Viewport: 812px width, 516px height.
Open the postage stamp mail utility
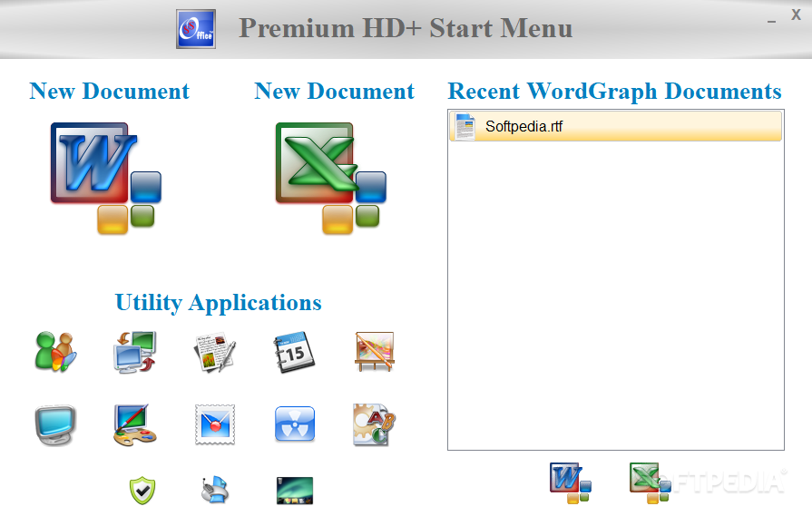click(215, 425)
